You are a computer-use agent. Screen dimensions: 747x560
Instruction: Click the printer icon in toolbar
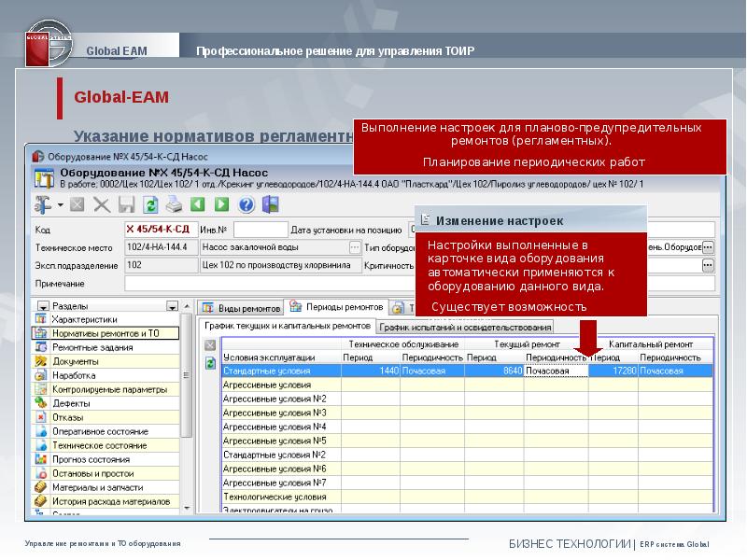174,204
